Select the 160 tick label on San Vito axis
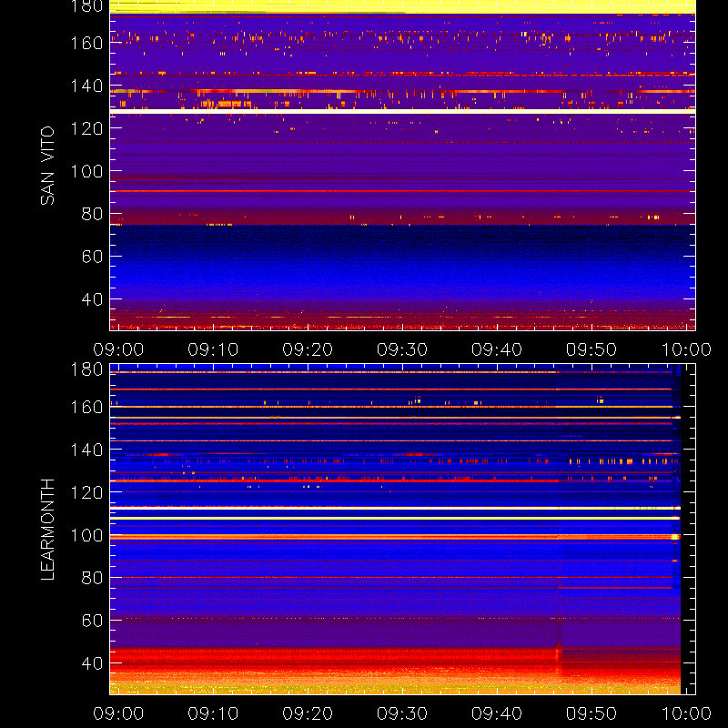728x728 pixels. [86, 43]
